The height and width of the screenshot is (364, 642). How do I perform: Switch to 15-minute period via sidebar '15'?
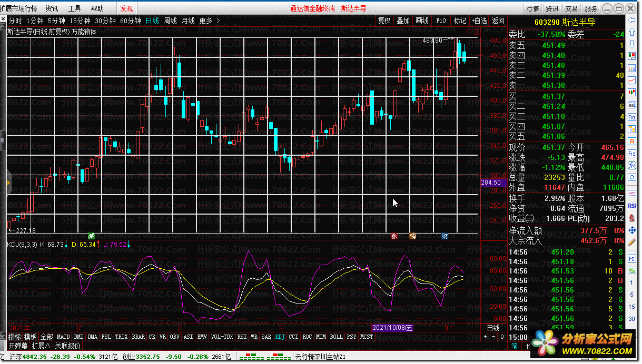631,307
